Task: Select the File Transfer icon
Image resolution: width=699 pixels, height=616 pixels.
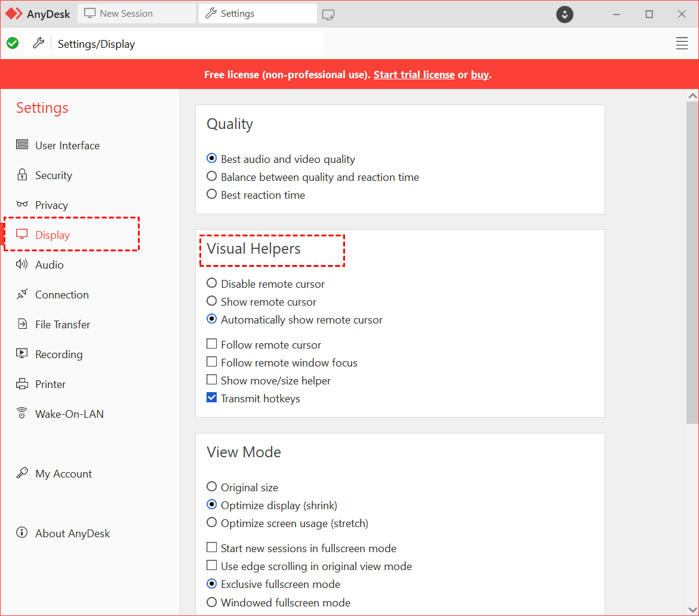Action: (x=21, y=324)
